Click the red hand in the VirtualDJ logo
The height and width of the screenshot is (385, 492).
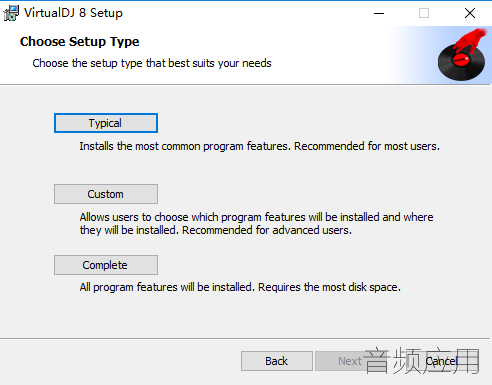(471, 41)
